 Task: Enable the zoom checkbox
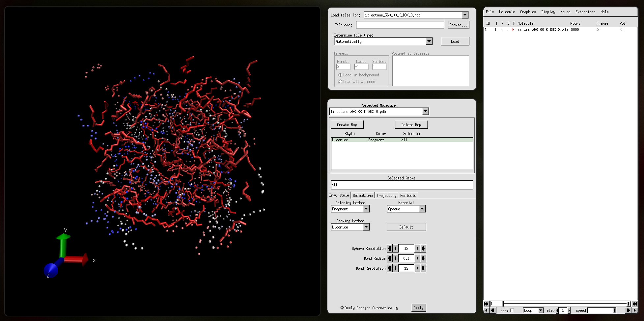[512, 310]
